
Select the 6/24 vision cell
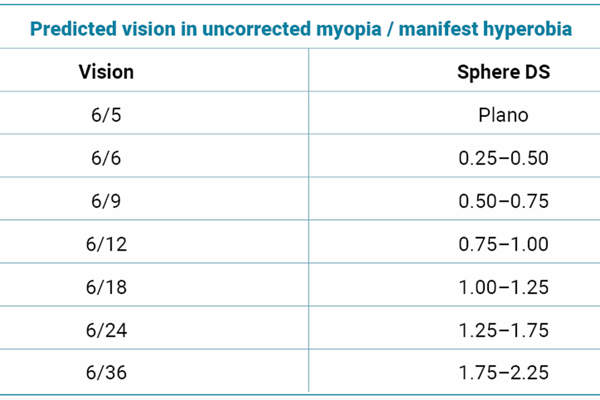coord(105,330)
